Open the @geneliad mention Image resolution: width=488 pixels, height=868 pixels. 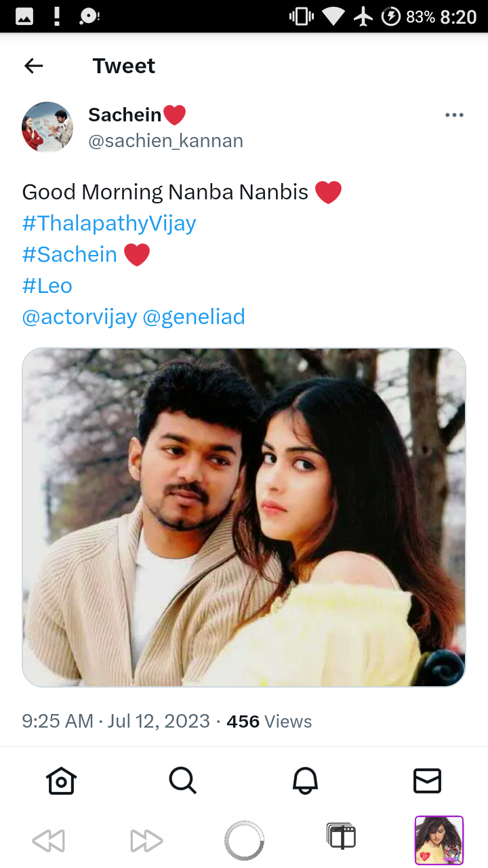tap(194, 317)
